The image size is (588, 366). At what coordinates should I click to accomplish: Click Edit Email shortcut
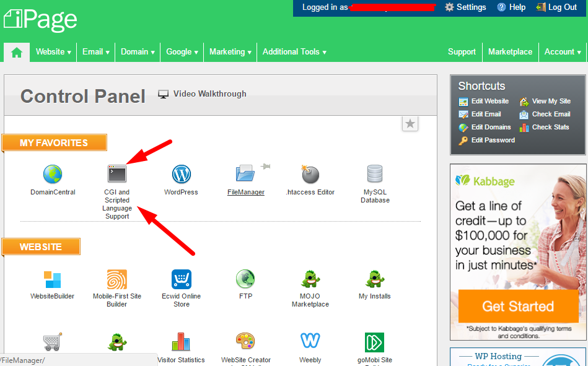480,114
